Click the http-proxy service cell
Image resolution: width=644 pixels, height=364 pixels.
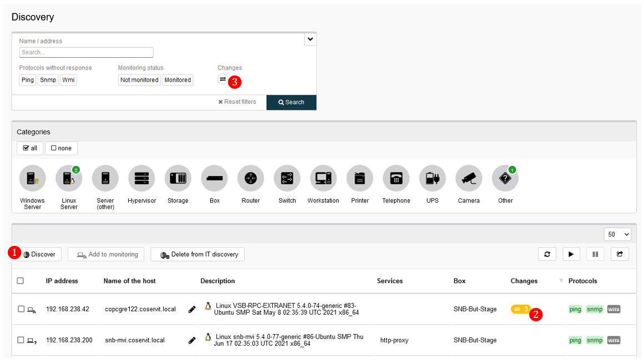394,340
